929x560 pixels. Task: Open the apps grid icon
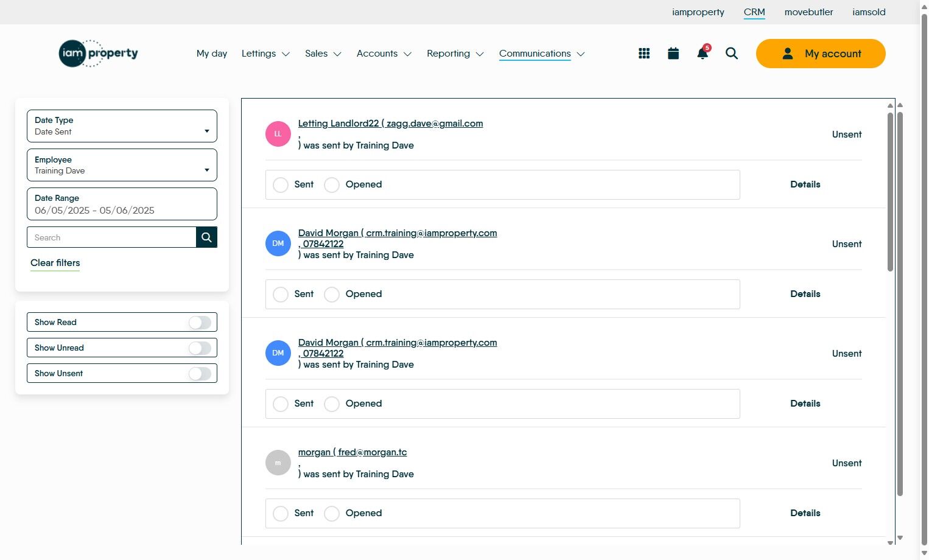[644, 54]
